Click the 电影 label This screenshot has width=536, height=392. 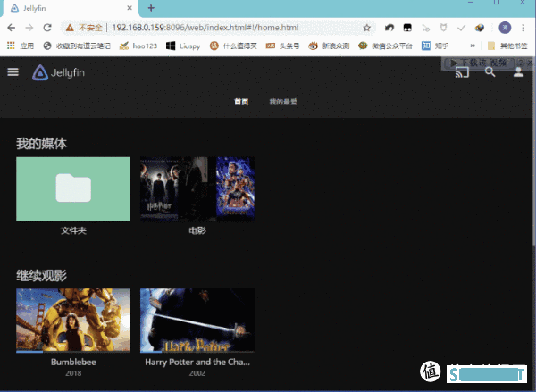tap(197, 230)
